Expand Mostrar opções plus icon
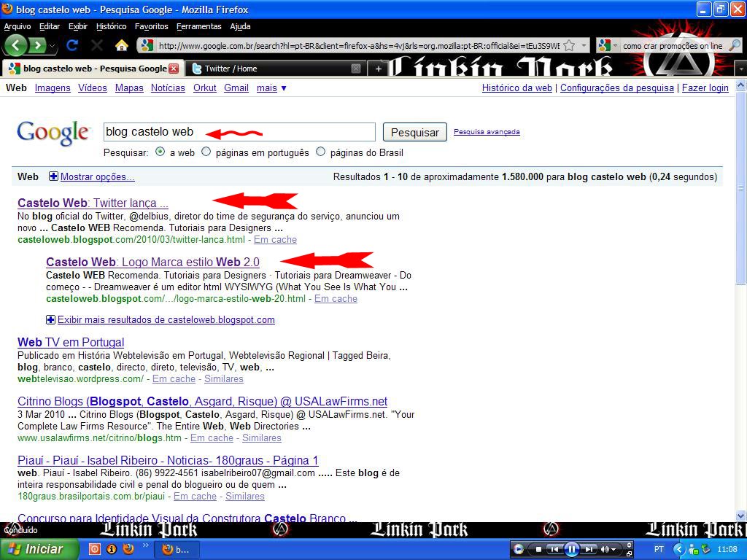 (53, 176)
